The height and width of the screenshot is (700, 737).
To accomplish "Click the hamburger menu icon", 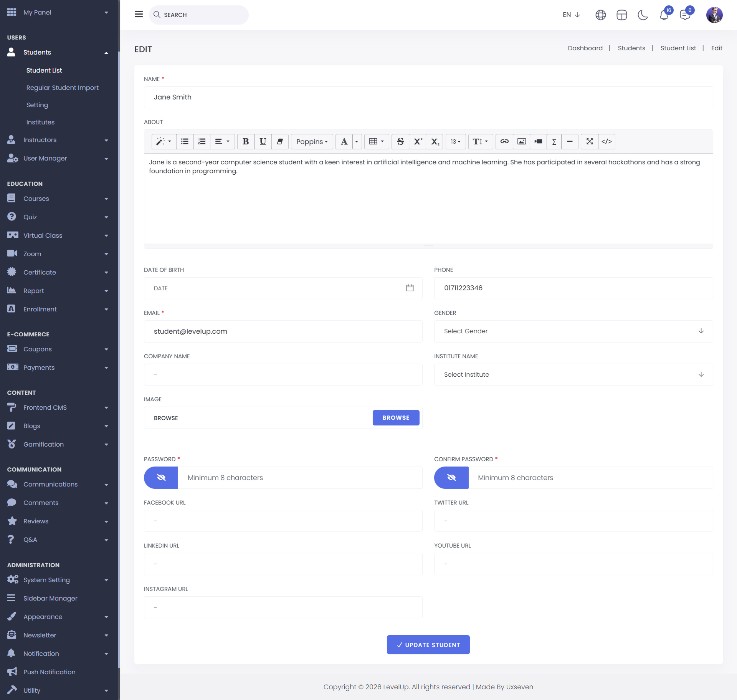I will [139, 15].
